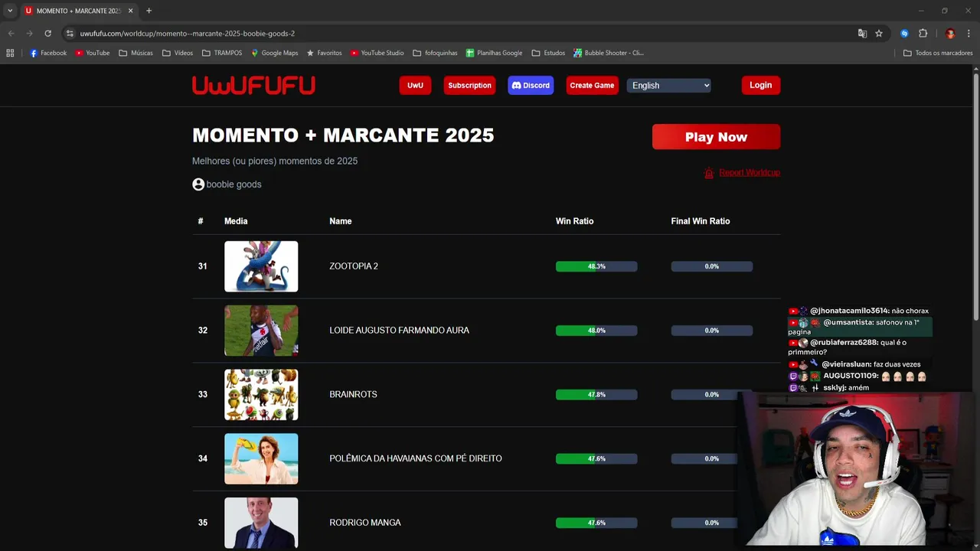Open the Favoritos bookmark

point(324,53)
